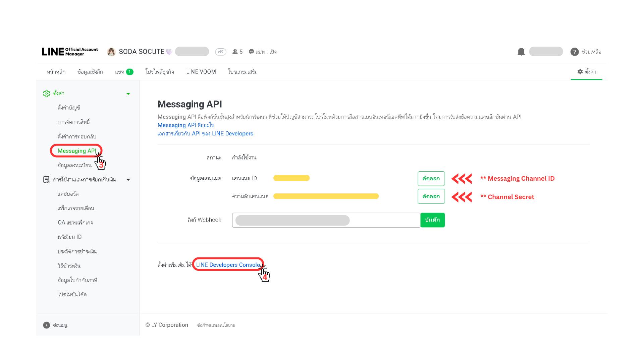
Task: Save the Webhook link with บันทึก button
Action: [432, 220]
